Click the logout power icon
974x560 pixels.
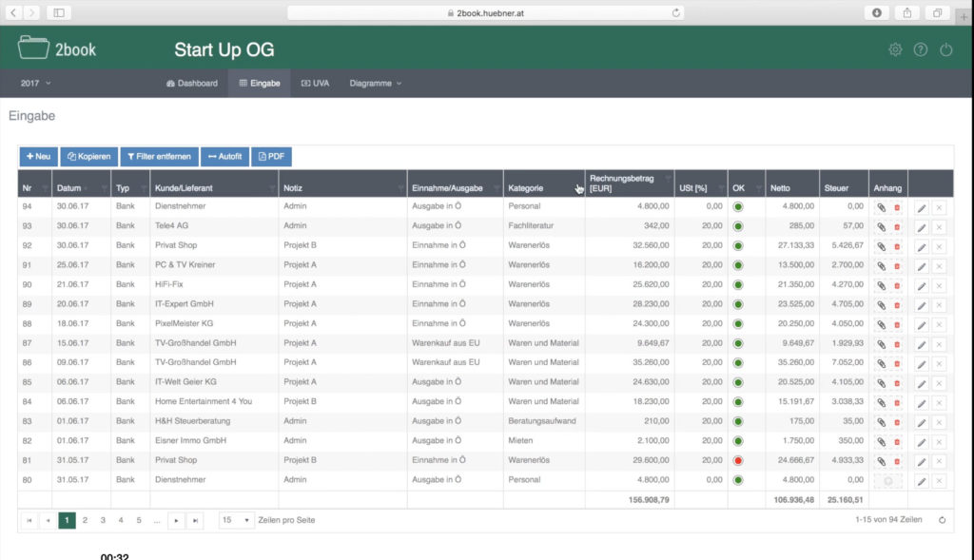pos(946,49)
